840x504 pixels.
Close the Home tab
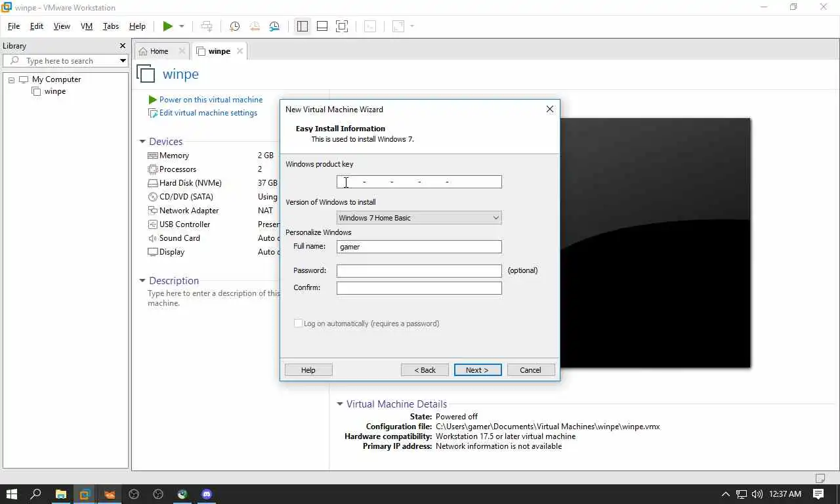pos(182,51)
